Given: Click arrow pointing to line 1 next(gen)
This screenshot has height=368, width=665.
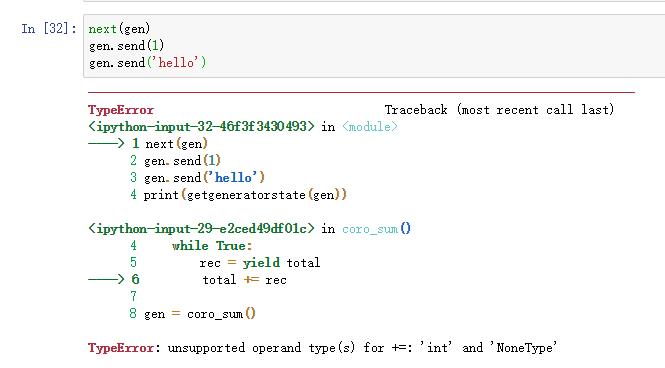Looking at the screenshot, I should tap(106, 144).
